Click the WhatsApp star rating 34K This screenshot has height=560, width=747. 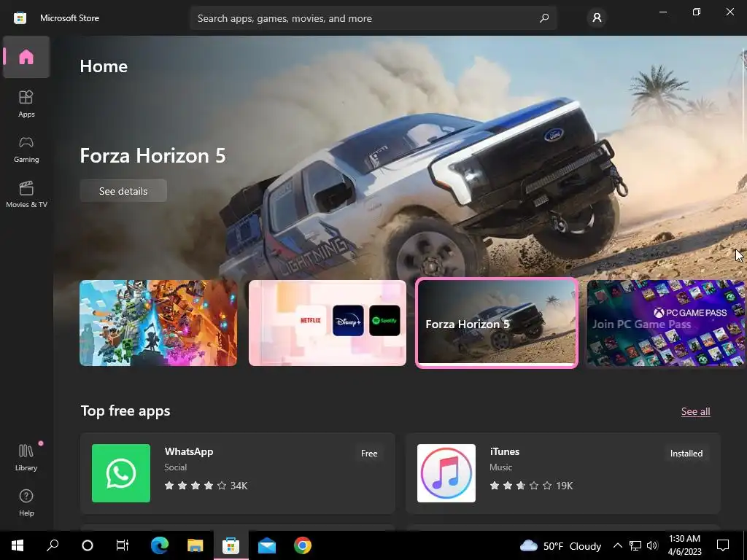click(x=206, y=486)
